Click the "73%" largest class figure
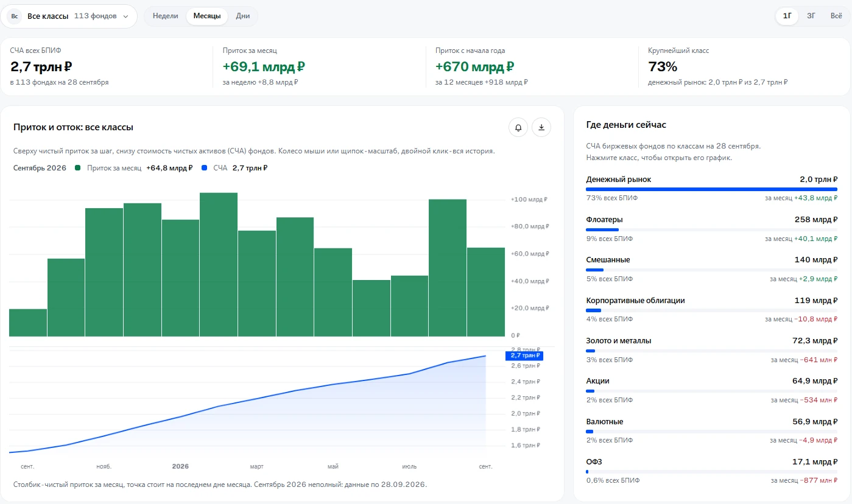 coord(663,67)
